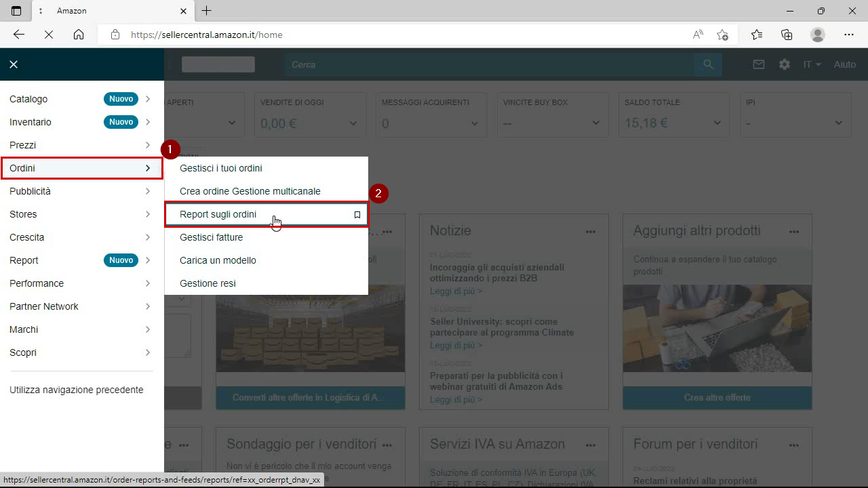Expand the Stores menu item

tap(82, 214)
